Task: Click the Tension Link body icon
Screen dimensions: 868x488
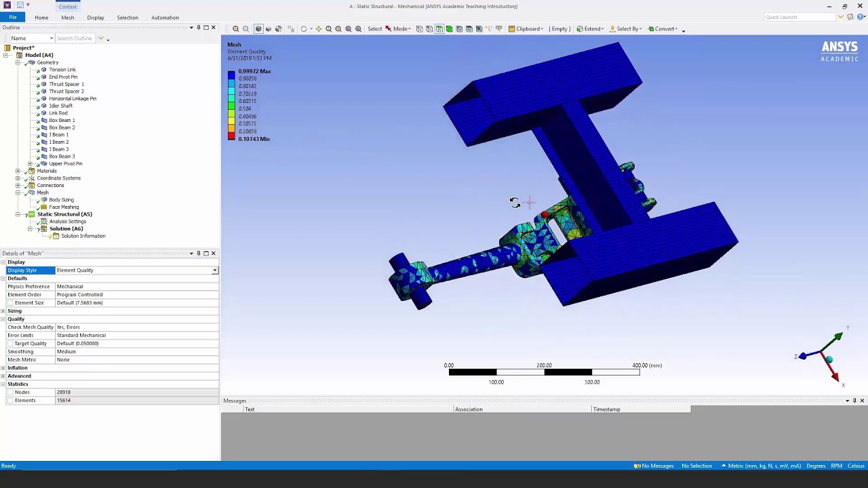Action: [44, 70]
